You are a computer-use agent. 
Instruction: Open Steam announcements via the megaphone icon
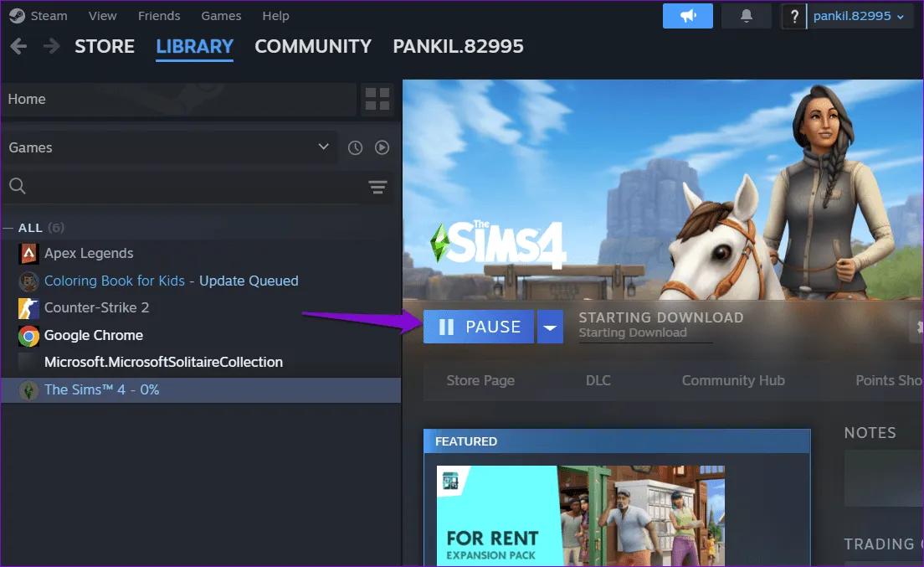click(x=687, y=16)
